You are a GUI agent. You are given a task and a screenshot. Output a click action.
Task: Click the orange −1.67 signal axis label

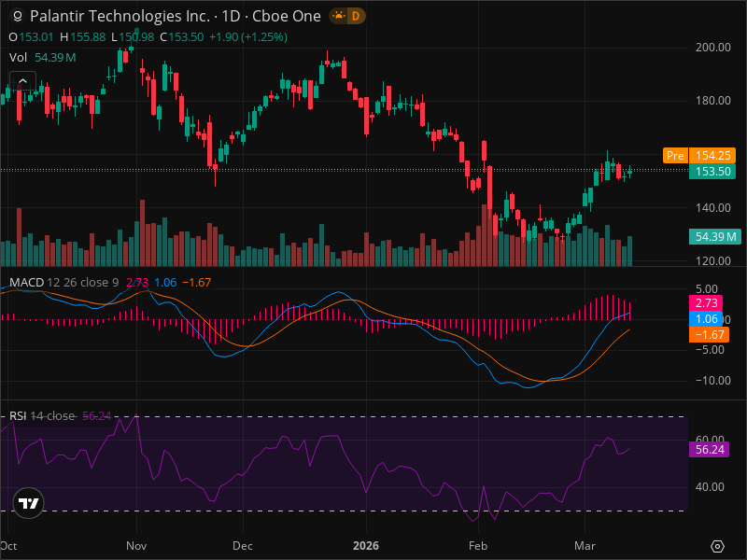(709, 335)
